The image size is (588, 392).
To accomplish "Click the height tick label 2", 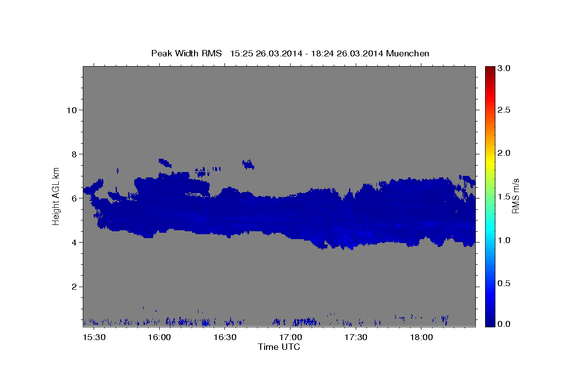I will pyautogui.click(x=73, y=286).
